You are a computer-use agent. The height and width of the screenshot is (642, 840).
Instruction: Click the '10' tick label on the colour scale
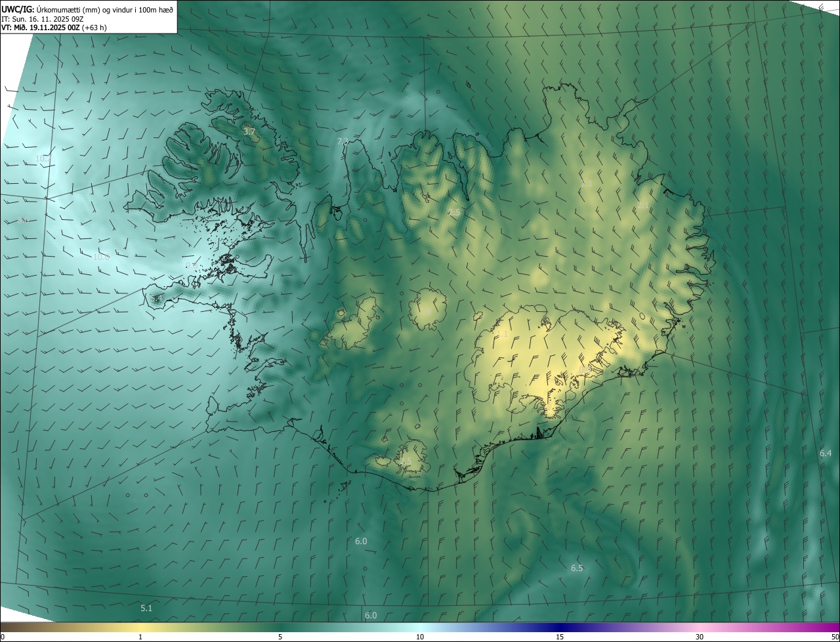click(420, 637)
